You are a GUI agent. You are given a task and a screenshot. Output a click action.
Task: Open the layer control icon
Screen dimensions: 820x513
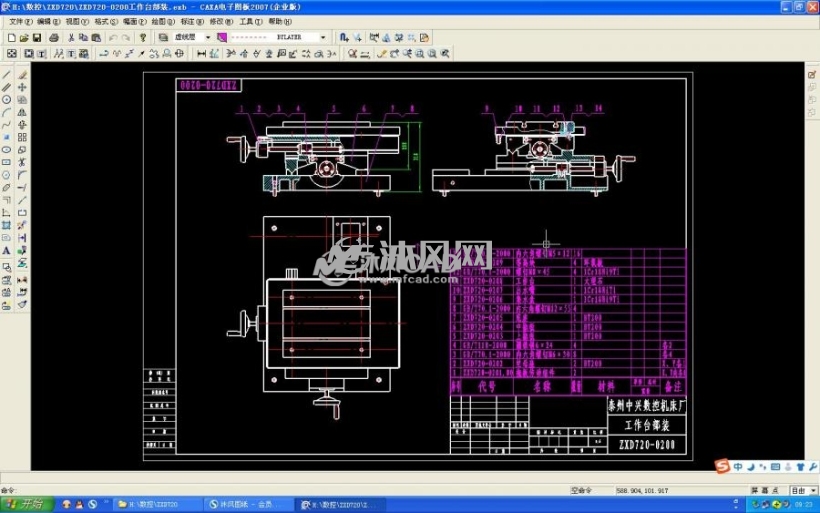pyautogui.click(x=163, y=38)
